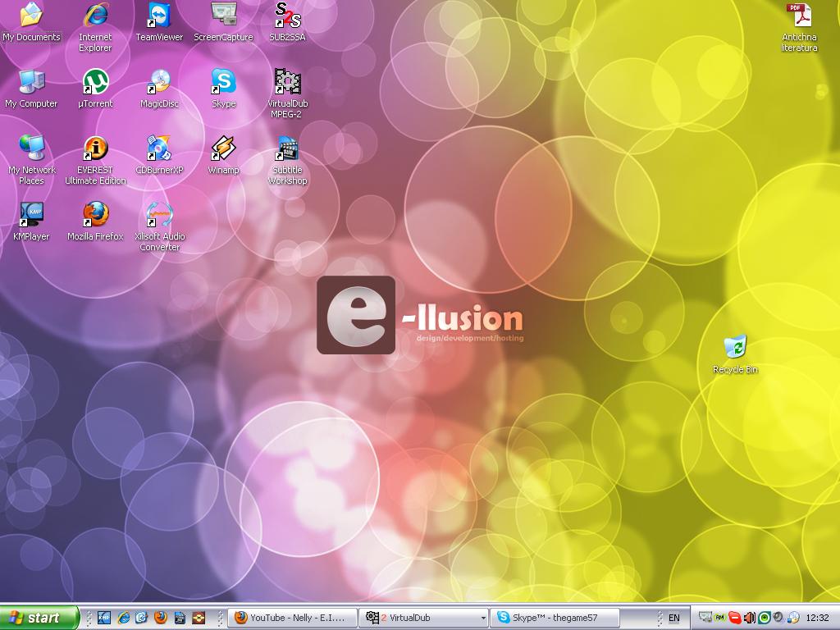Expand the VirtualDub taskbar group dropdown
The height and width of the screenshot is (630, 840).
[x=482, y=618]
